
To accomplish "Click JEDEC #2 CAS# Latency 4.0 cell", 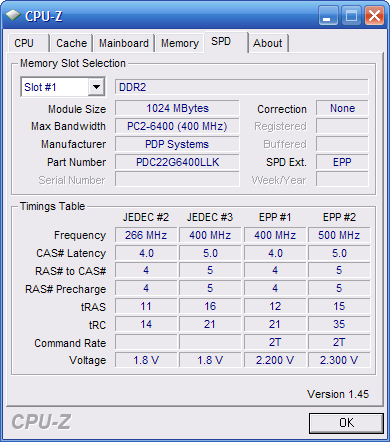I will [x=146, y=253].
